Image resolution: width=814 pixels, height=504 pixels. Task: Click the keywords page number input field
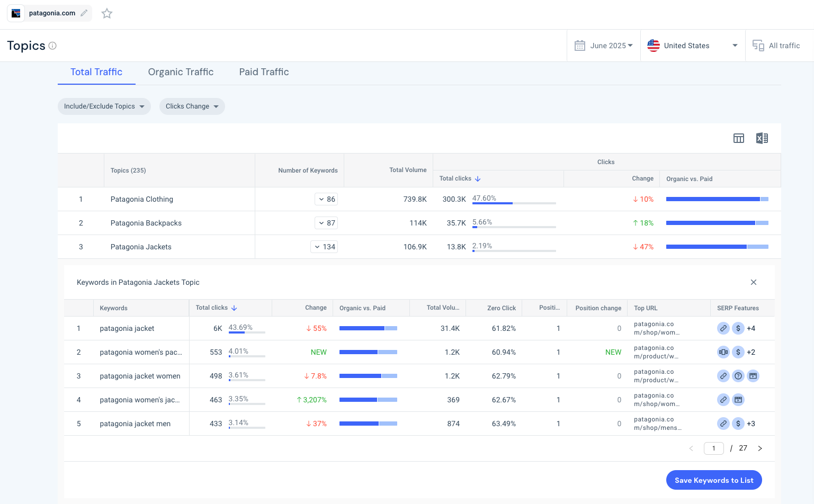click(714, 448)
